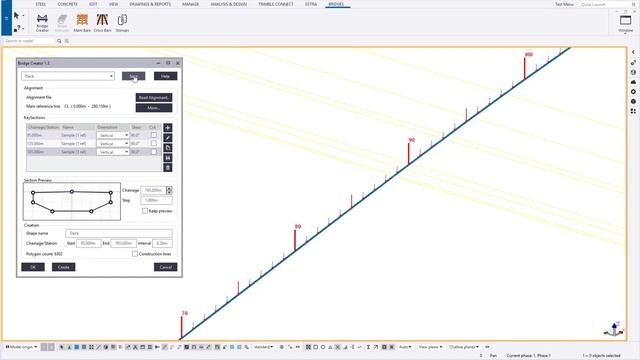Copy key section with page icon
Screen dimensions: 640x360
coord(168,148)
